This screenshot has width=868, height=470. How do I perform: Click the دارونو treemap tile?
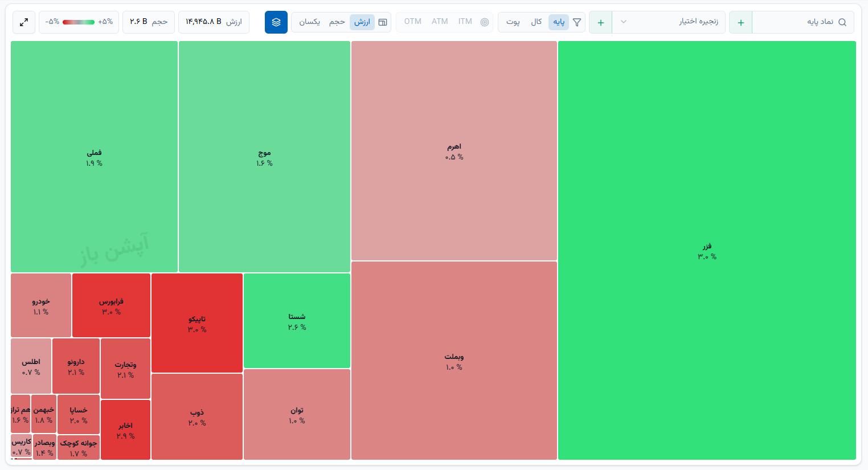pyautogui.click(x=76, y=366)
